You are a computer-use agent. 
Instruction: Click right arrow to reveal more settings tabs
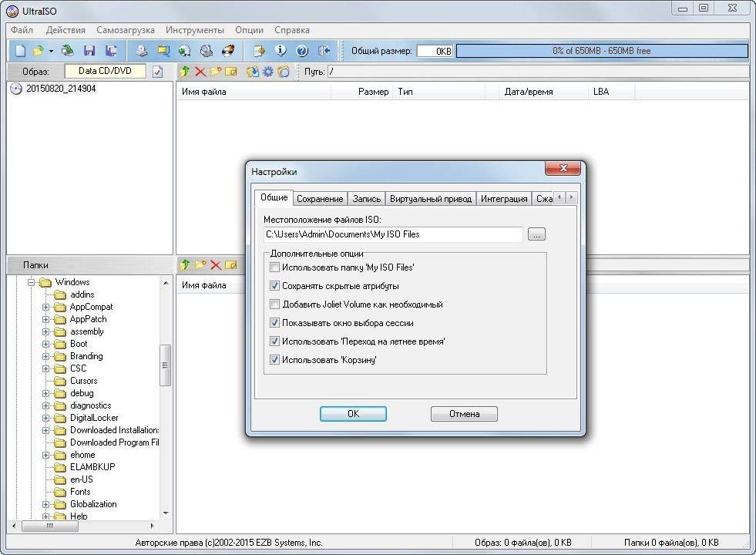coord(571,197)
